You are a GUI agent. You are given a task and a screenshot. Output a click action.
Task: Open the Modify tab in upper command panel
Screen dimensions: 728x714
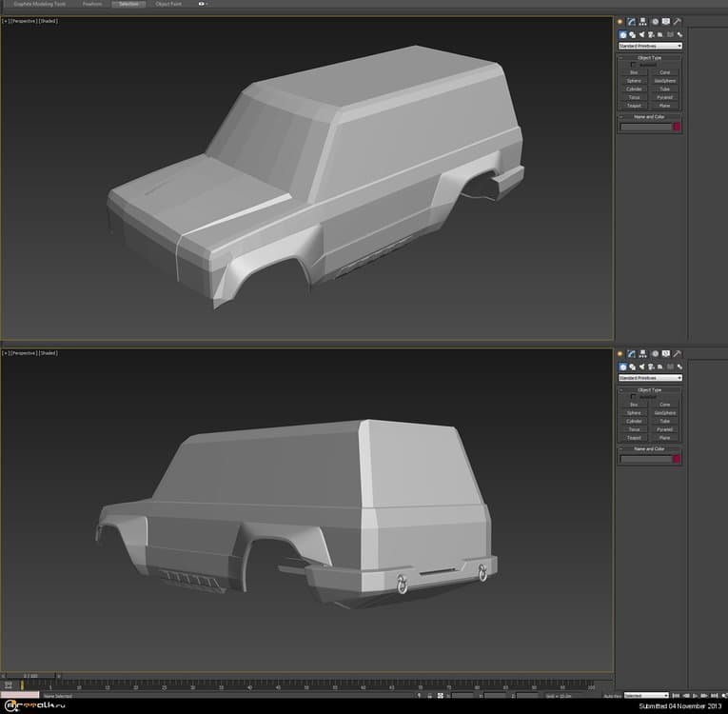[x=631, y=22]
